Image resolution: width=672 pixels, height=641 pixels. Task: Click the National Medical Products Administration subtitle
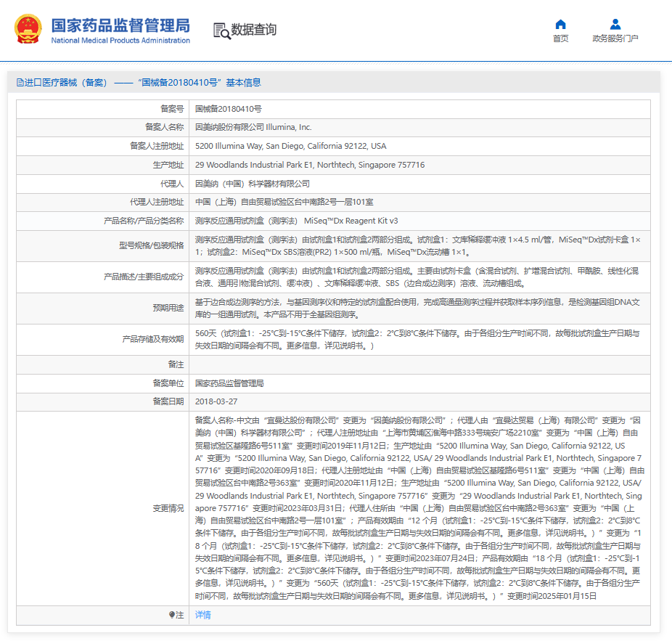click(x=120, y=41)
